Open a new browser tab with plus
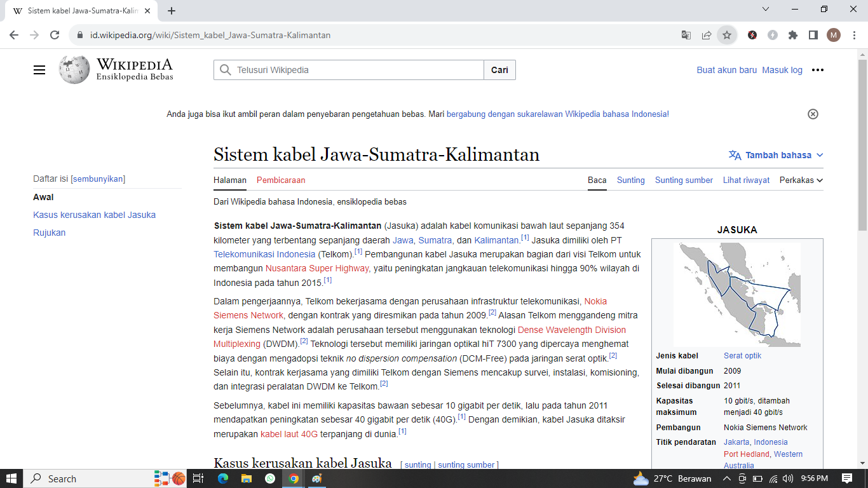Screen dimensions: 868x488 click(x=172, y=11)
